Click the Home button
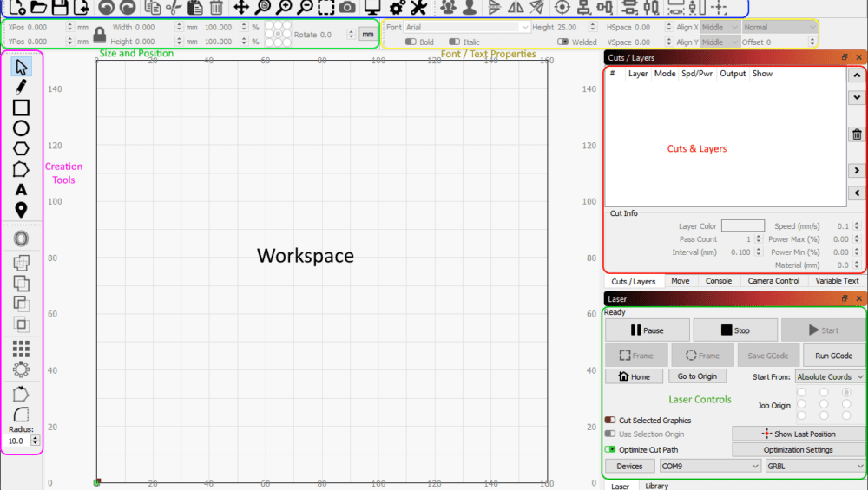This screenshot has width=868, height=490. (x=634, y=376)
